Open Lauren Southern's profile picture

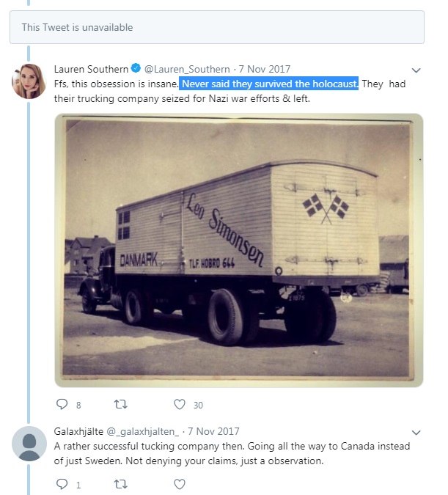[29, 80]
